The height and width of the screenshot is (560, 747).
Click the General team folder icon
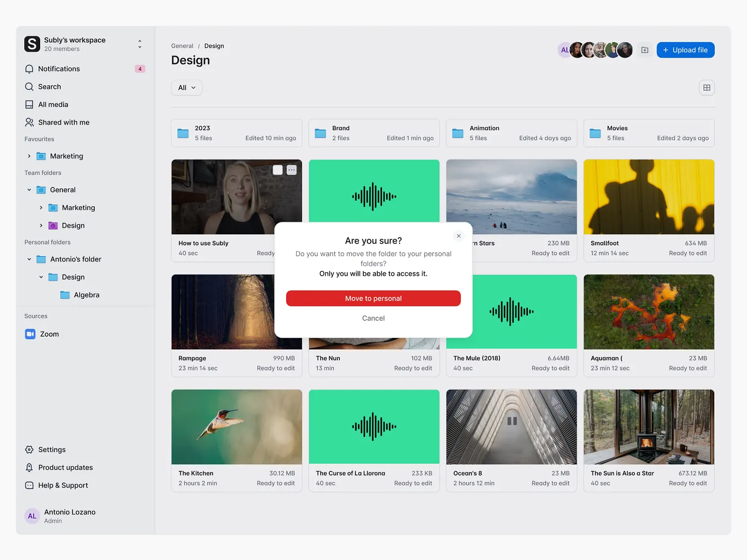[41, 190]
